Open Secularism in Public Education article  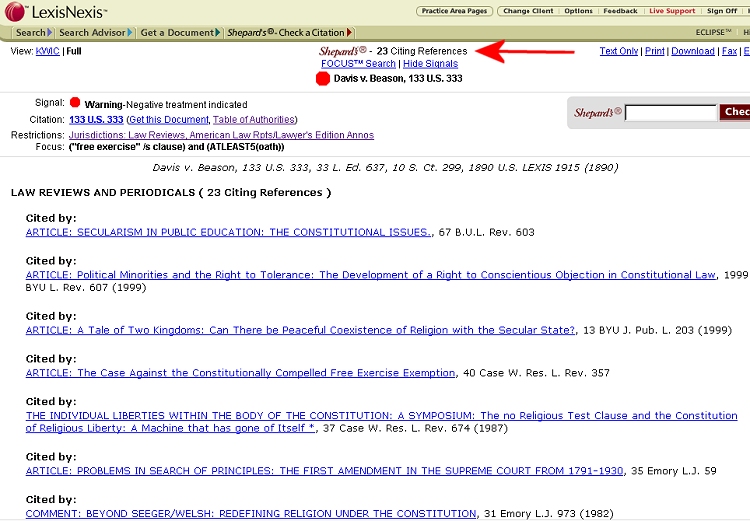click(x=228, y=232)
